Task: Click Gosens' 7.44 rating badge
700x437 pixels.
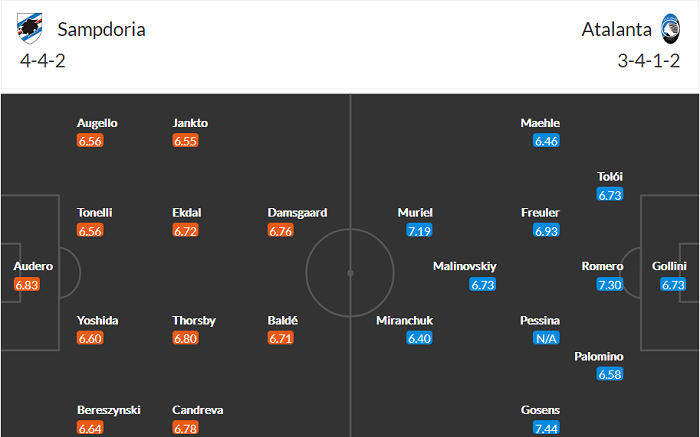Action: (546, 428)
